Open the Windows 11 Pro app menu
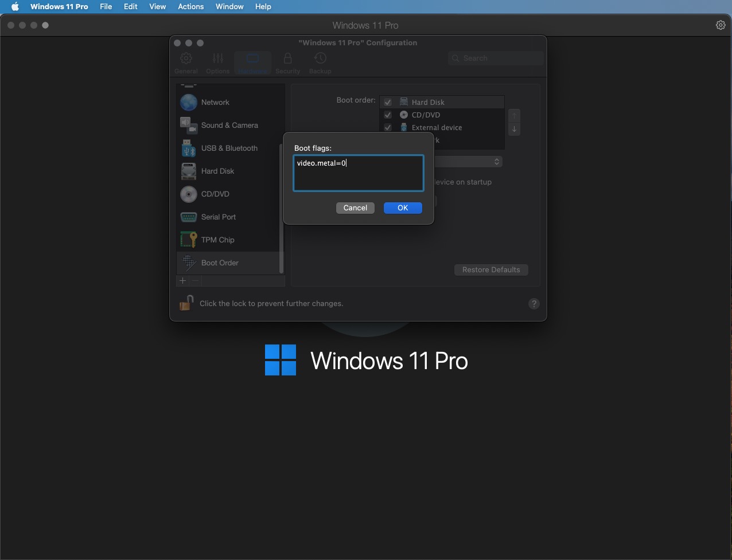Viewport: 732px width, 560px height. tap(59, 7)
